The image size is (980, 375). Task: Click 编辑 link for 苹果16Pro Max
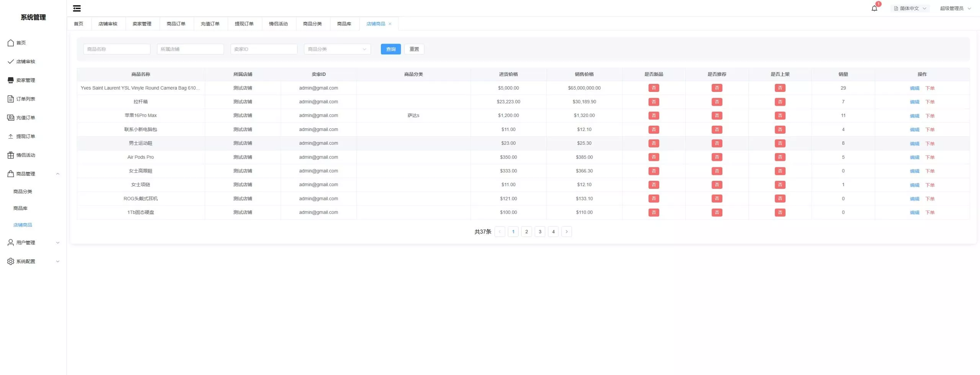(x=914, y=116)
